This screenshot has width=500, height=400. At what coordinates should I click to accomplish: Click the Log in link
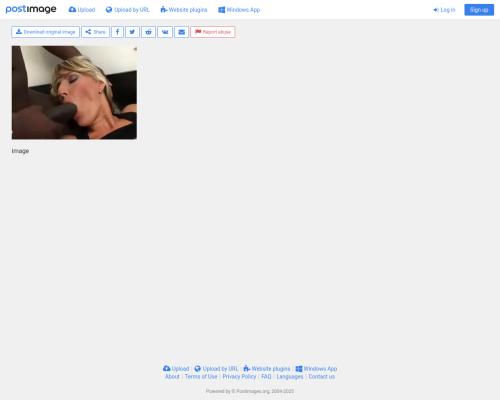point(444,10)
